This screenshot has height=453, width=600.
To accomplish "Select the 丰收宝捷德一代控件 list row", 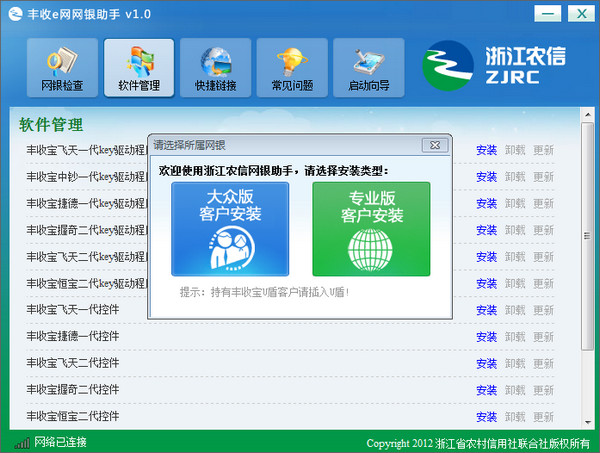I will coord(200,336).
